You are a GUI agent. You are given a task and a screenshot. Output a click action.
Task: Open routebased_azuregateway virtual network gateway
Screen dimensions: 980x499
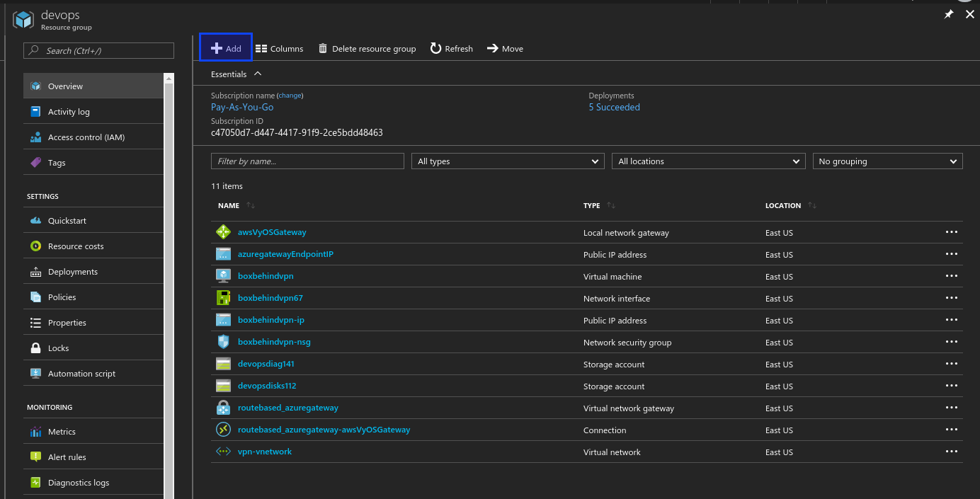coord(288,408)
